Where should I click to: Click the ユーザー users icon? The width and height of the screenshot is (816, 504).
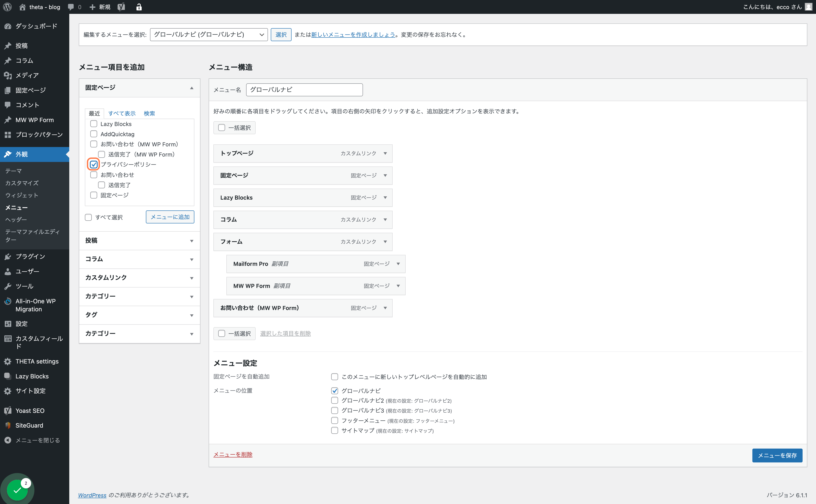[x=8, y=271]
